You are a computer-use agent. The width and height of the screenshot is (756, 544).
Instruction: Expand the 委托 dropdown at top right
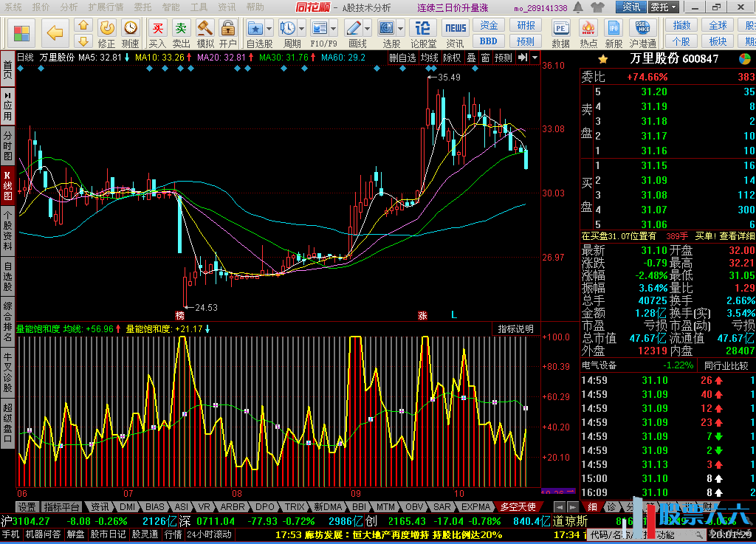pyautogui.click(x=664, y=7)
